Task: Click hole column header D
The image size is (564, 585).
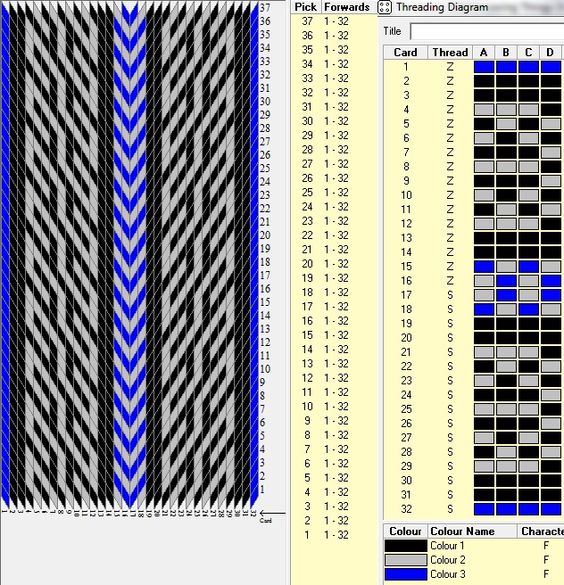Action: pos(550,52)
